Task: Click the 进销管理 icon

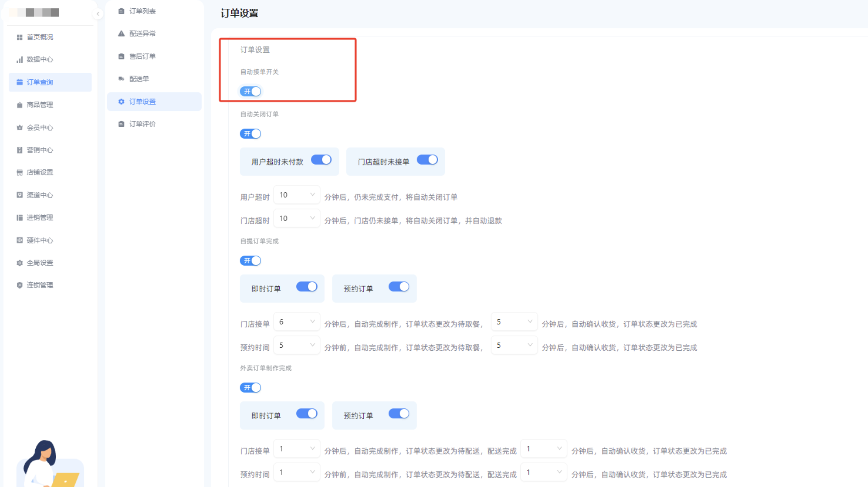Action: pos(20,218)
